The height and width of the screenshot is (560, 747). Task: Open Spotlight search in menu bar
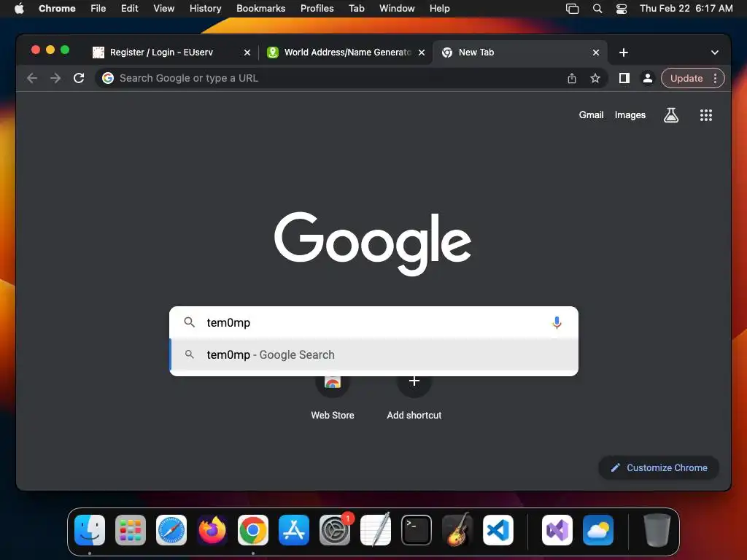click(x=597, y=9)
